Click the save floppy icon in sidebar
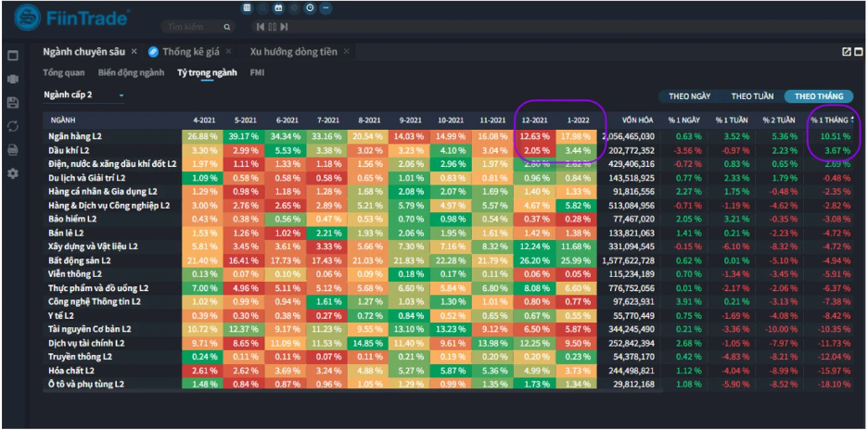Viewport: 868px width, 430px height. (13, 102)
